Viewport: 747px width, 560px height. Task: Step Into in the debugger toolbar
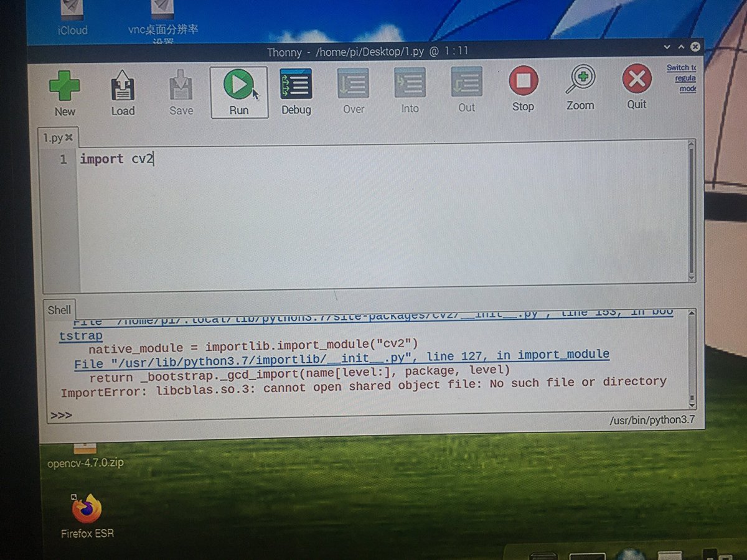point(410,91)
